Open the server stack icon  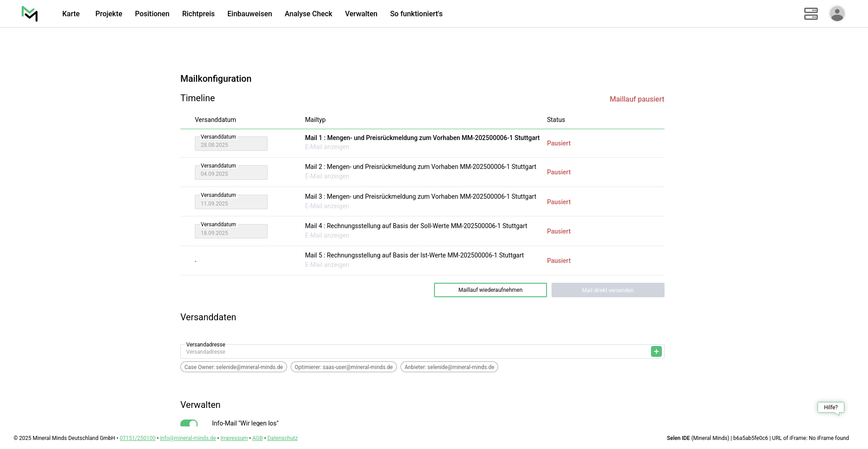[x=811, y=14]
